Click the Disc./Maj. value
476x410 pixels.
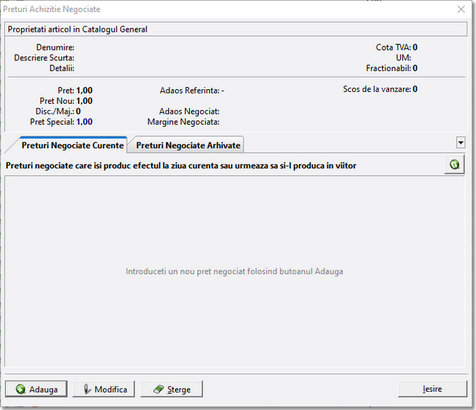[x=78, y=111]
